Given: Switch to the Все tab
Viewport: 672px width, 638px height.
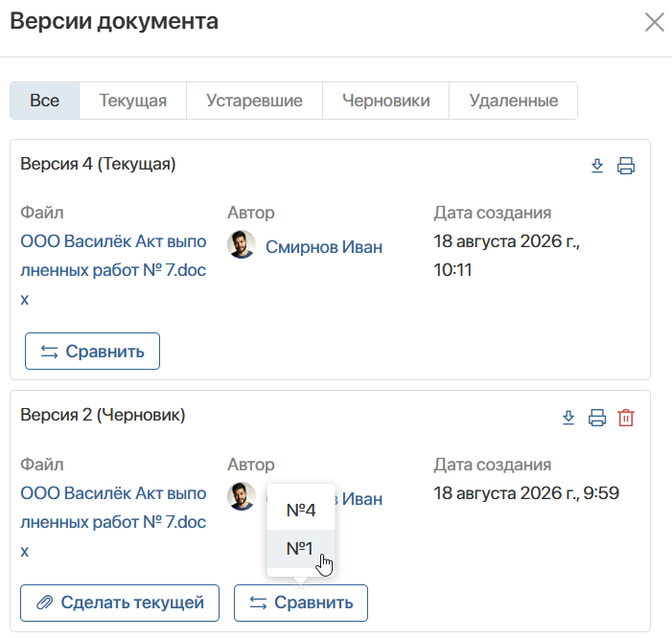Looking at the screenshot, I should [44, 101].
